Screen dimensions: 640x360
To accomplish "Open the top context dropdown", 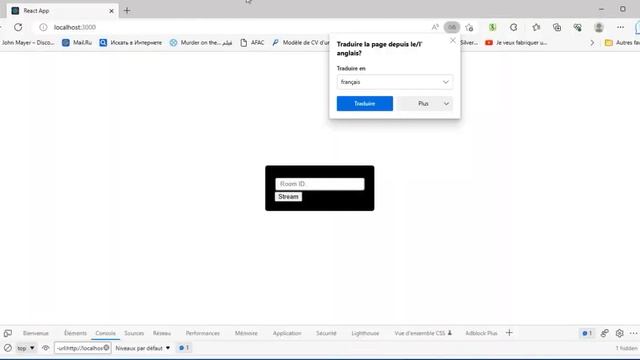I will tap(26, 348).
